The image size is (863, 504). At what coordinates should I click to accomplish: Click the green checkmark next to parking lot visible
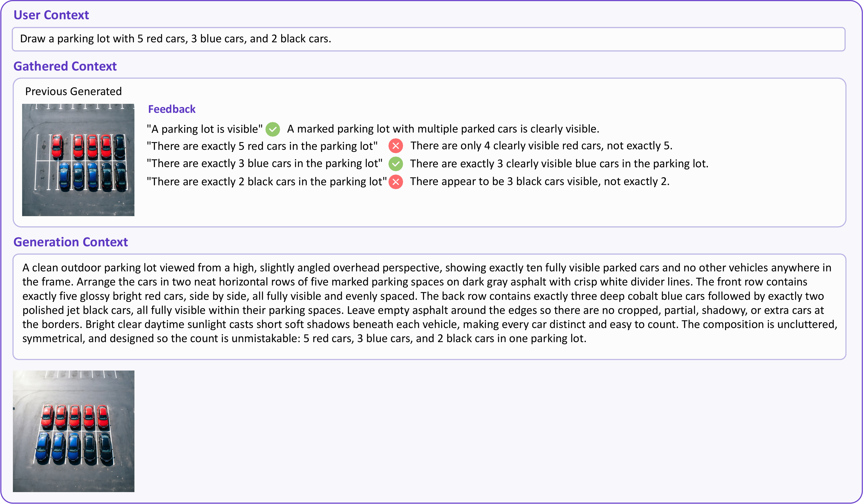click(x=273, y=129)
